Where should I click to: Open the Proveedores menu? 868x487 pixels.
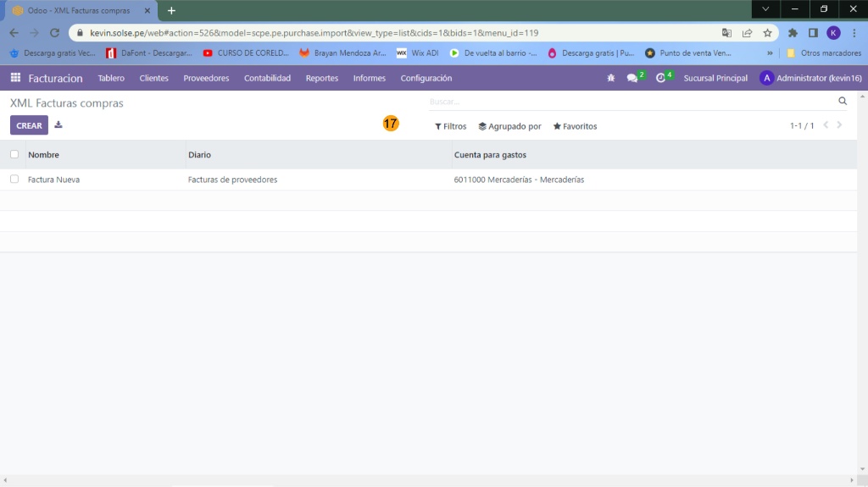pyautogui.click(x=206, y=78)
